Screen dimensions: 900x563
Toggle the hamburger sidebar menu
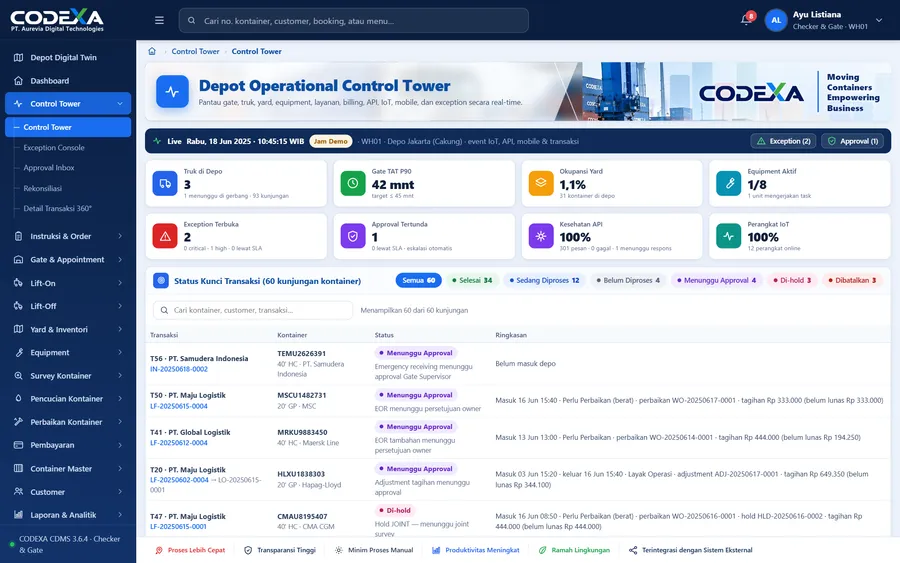pos(159,20)
